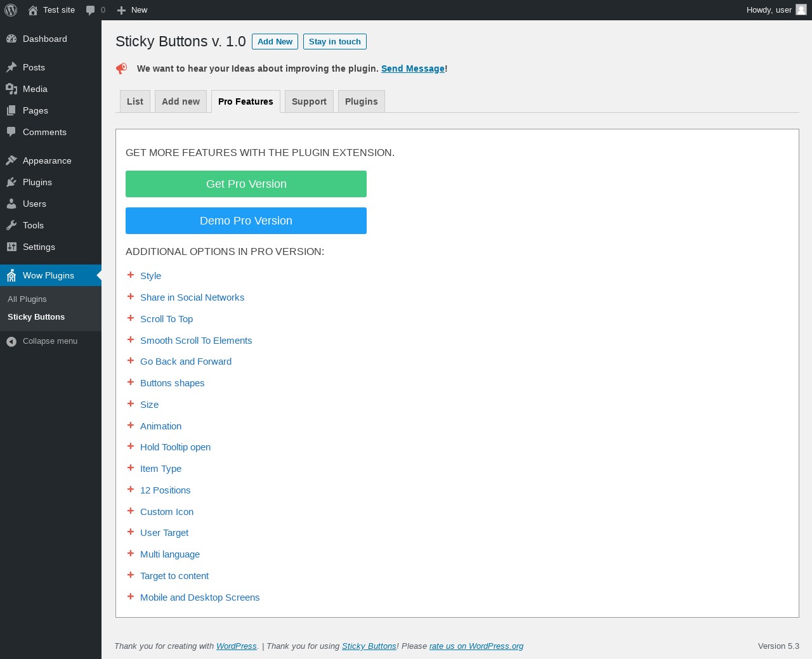Open the Test site home icon
The width and height of the screenshot is (812, 659).
coord(33,10)
